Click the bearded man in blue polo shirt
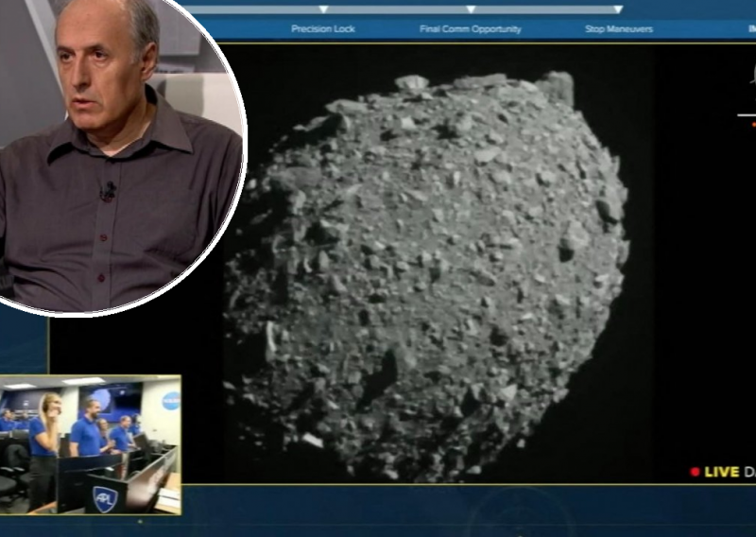 pos(87,430)
